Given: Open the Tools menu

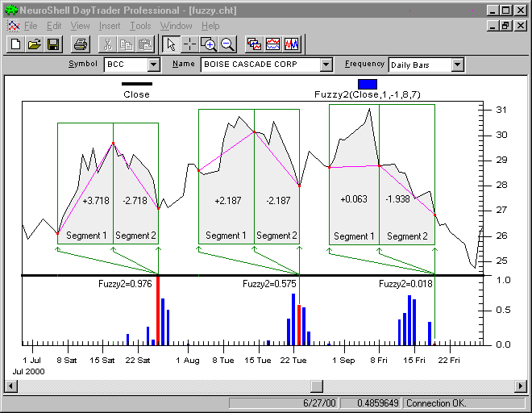Looking at the screenshot, I should (140, 26).
